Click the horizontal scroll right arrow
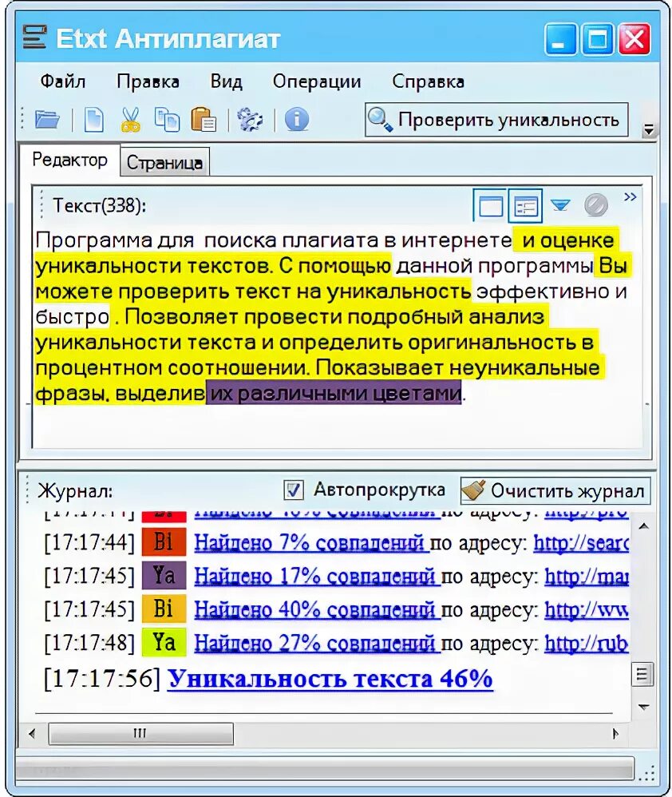 point(615,733)
